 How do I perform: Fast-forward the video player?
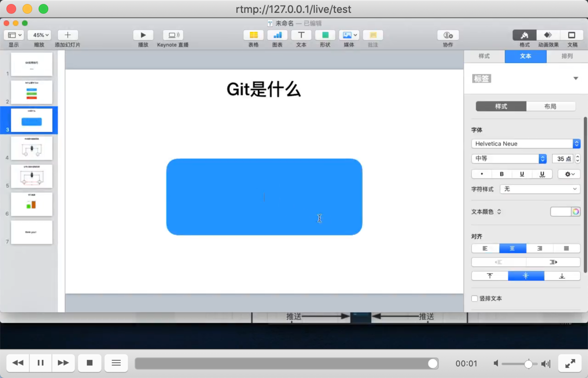(63, 363)
